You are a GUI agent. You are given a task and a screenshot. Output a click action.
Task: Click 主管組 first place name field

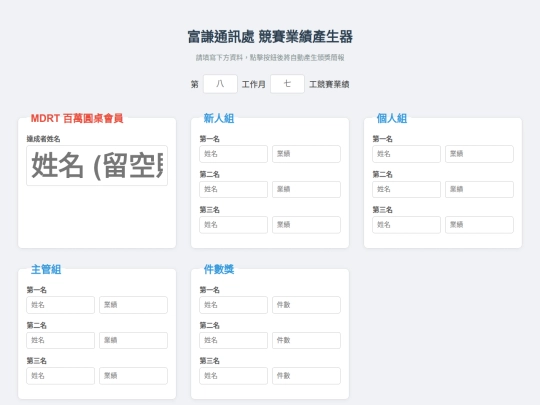(61, 305)
